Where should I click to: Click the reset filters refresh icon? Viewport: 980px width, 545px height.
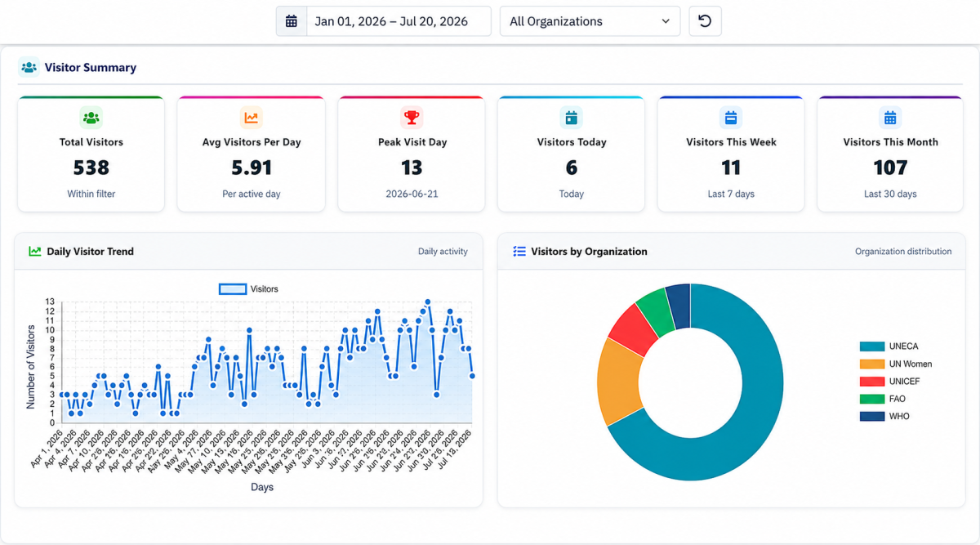(x=705, y=21)
